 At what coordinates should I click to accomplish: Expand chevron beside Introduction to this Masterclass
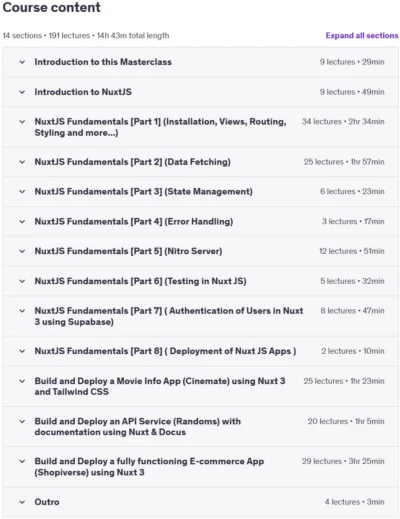coord(22,62)
